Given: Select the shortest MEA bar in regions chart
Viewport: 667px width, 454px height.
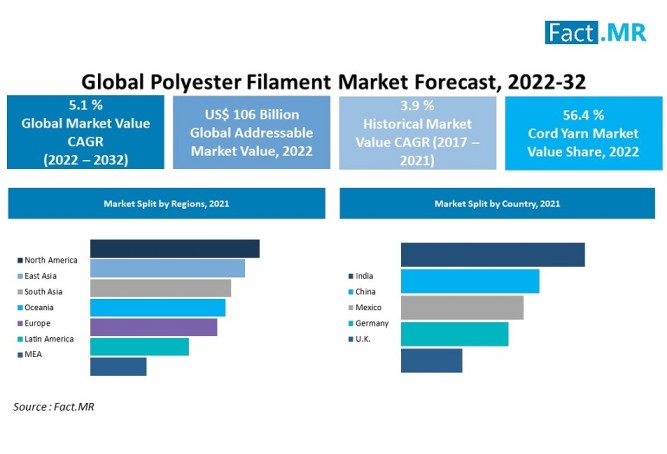Looking at the screenshot, I should coord(118,366).
